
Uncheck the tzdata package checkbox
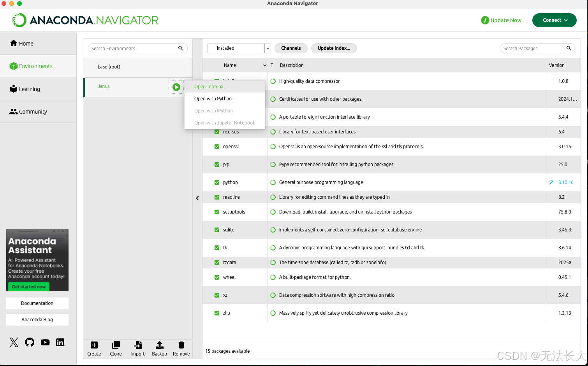(x=217, y=263)
